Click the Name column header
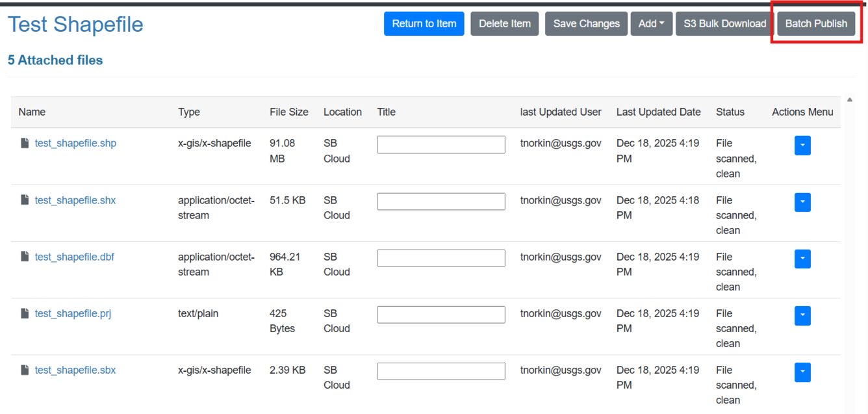This screenshot has height=414, width=868. pos(32,112)
